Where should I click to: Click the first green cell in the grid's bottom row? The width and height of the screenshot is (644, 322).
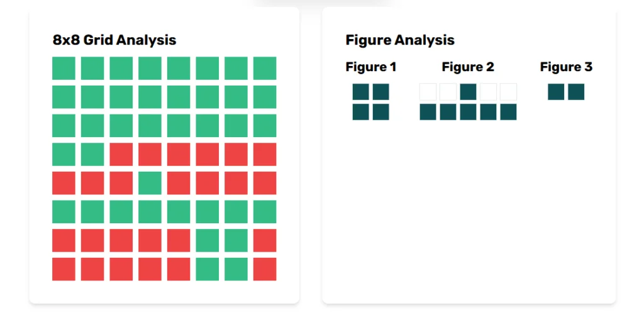point(208,269)
